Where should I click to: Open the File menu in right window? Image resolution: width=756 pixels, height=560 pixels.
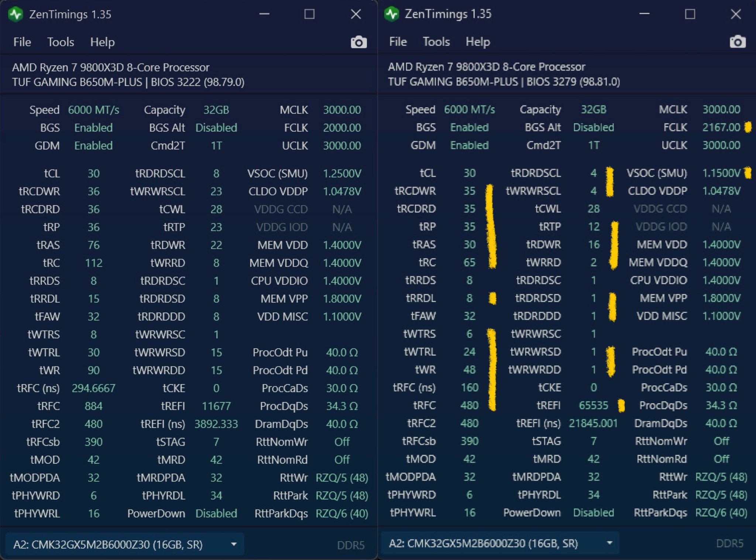(398, 42)
